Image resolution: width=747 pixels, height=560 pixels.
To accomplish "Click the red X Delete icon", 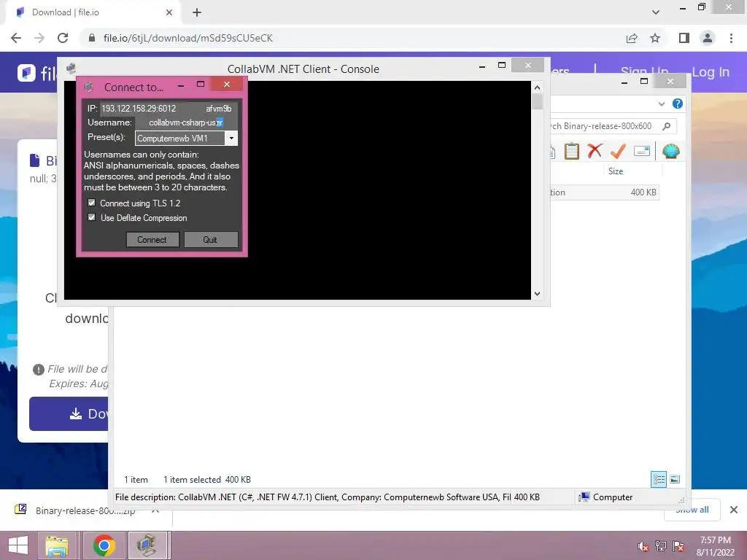I will tap(595, 151).
